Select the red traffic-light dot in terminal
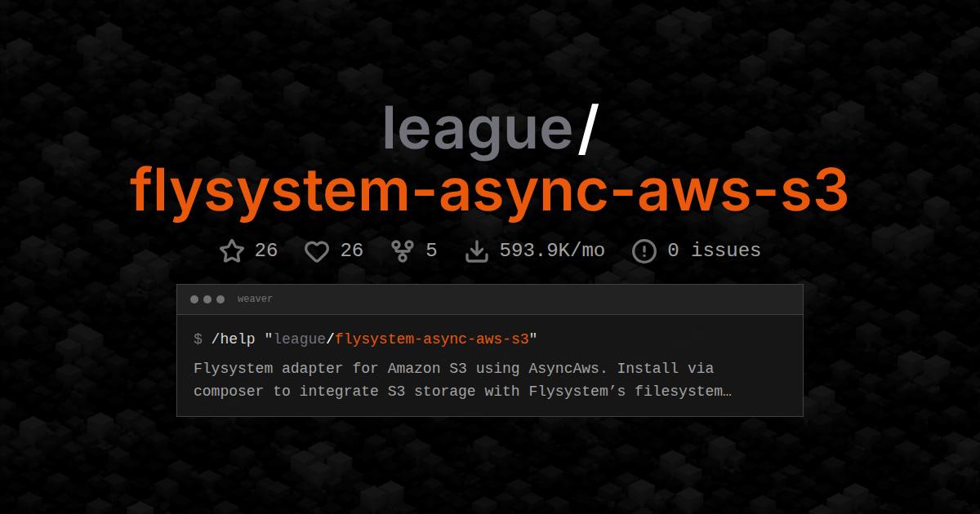980x514 pixels. coord(195,299)
